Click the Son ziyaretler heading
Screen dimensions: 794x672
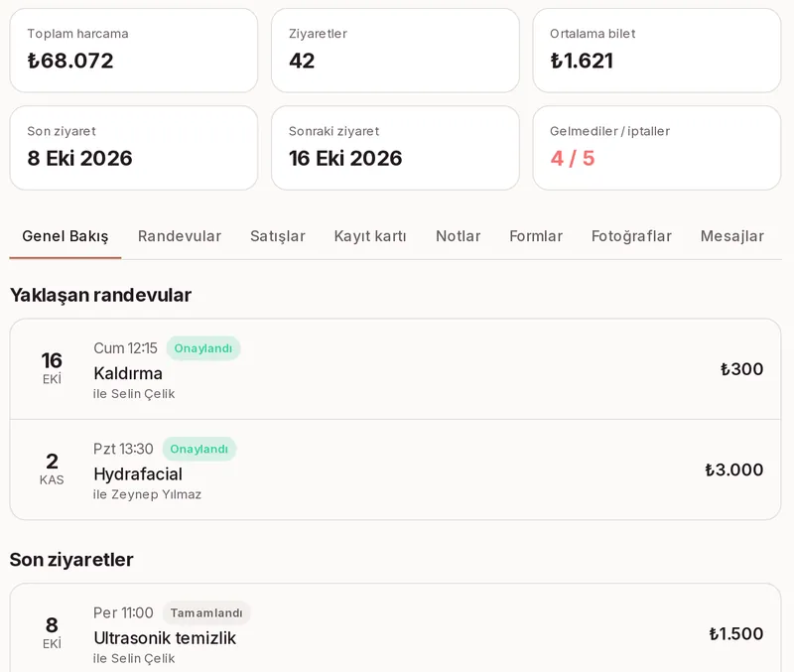[x=71, y=560]
